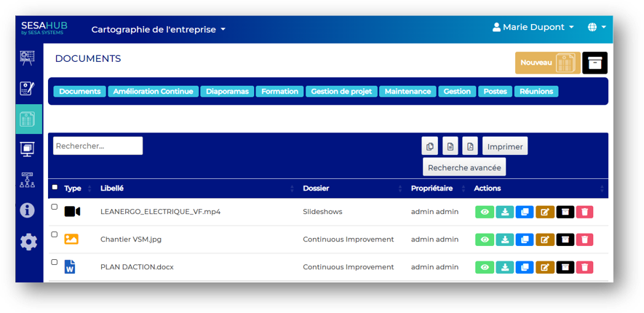Expand Cartographie de l'entreprise dropdown
Image resolution: width=644 pixels, height=313 pixels.
pos(159,30)
